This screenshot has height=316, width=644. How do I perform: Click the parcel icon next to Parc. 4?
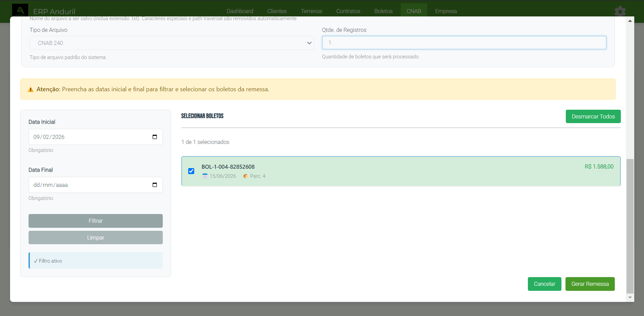[x=245, y=176]
